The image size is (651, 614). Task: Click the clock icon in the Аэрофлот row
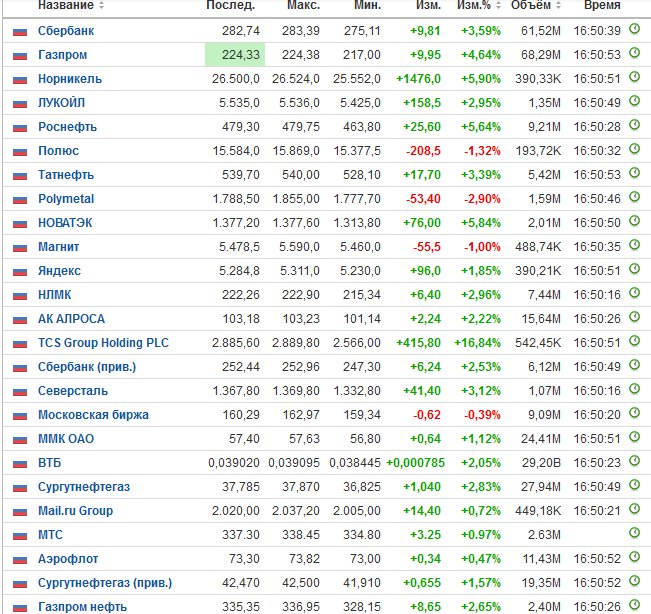coord(634,557)
